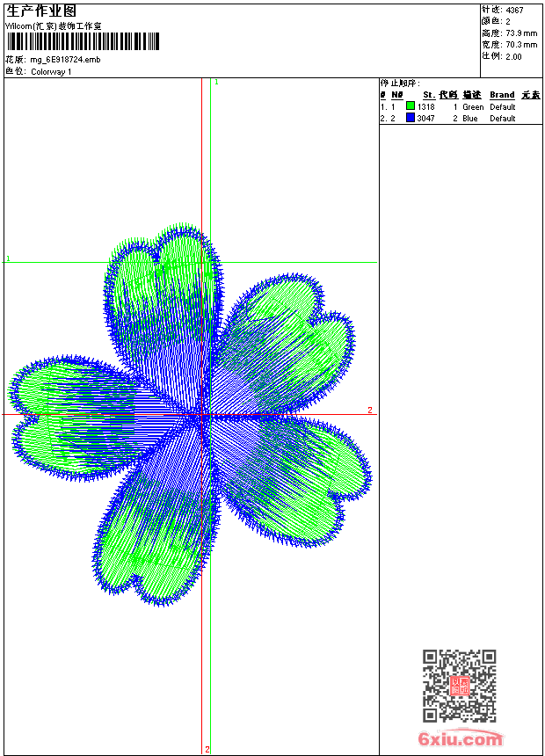Select the stitch count value 1318
The height and width of the screenshot is (756, 545).
click(x=425, y=107)
